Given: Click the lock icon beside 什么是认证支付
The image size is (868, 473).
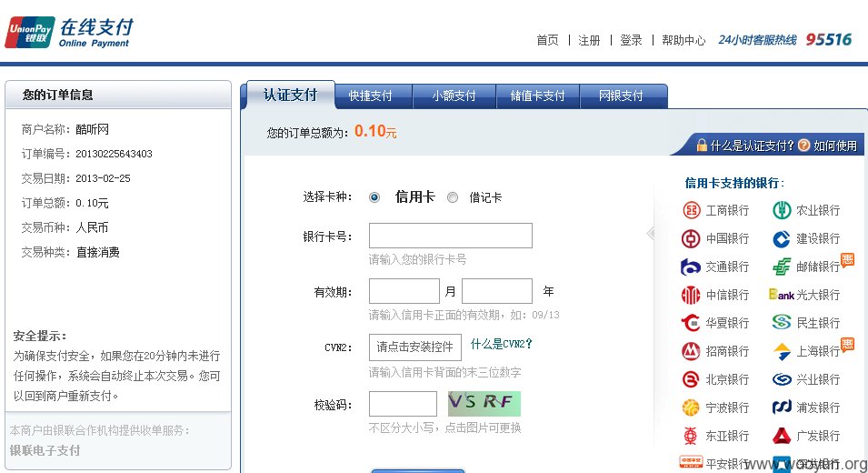Looking at the screenshot, I should pos(702,146).
